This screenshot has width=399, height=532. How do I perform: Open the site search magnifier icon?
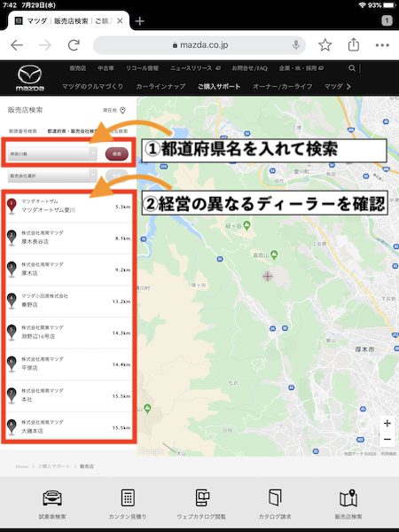352,68
